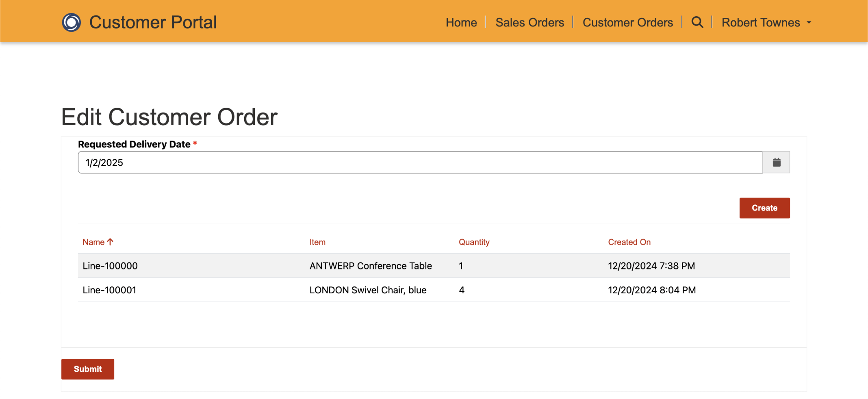Open the search magnifier icon
868x399 pixels.
(697, 22)
